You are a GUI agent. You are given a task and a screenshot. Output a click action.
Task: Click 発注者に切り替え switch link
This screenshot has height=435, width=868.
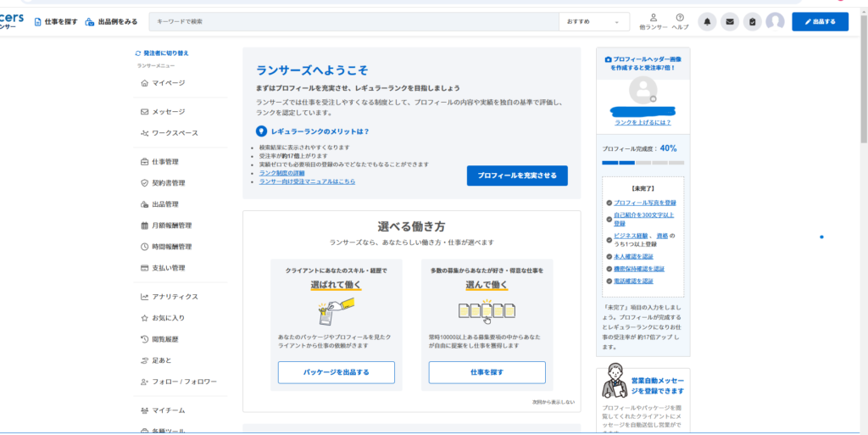point(162,53)
